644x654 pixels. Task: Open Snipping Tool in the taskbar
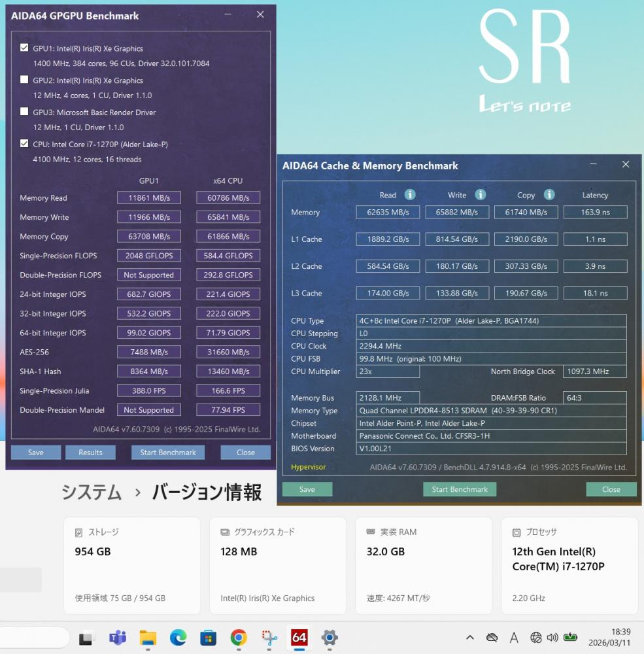pos(269,638)
